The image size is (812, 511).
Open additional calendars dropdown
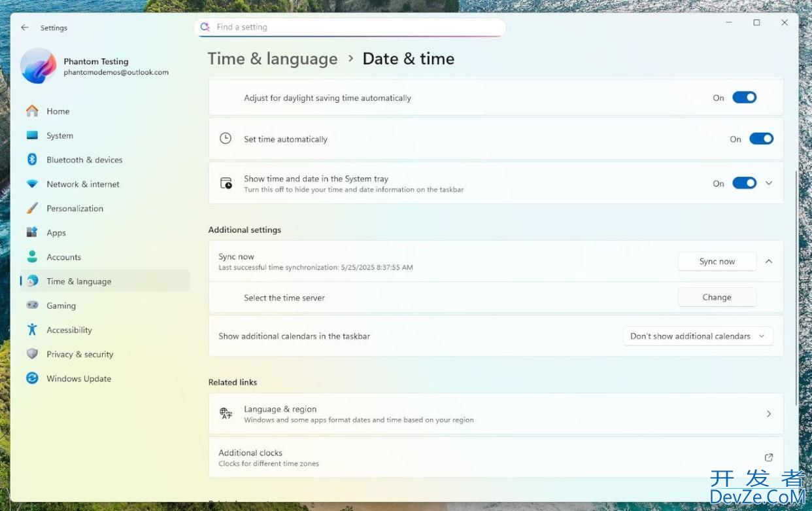pyautogui.click(x=698, y=336)
